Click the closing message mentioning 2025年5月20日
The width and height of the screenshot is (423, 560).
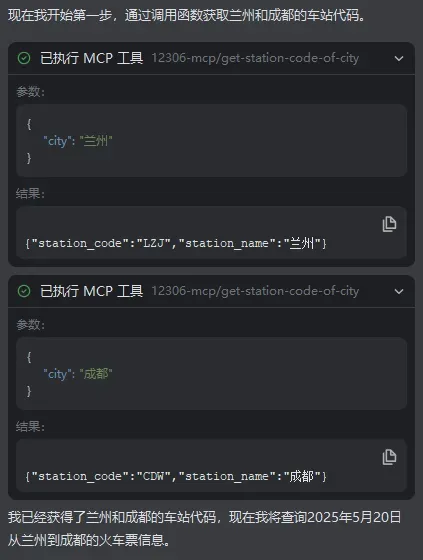(205, 529)
